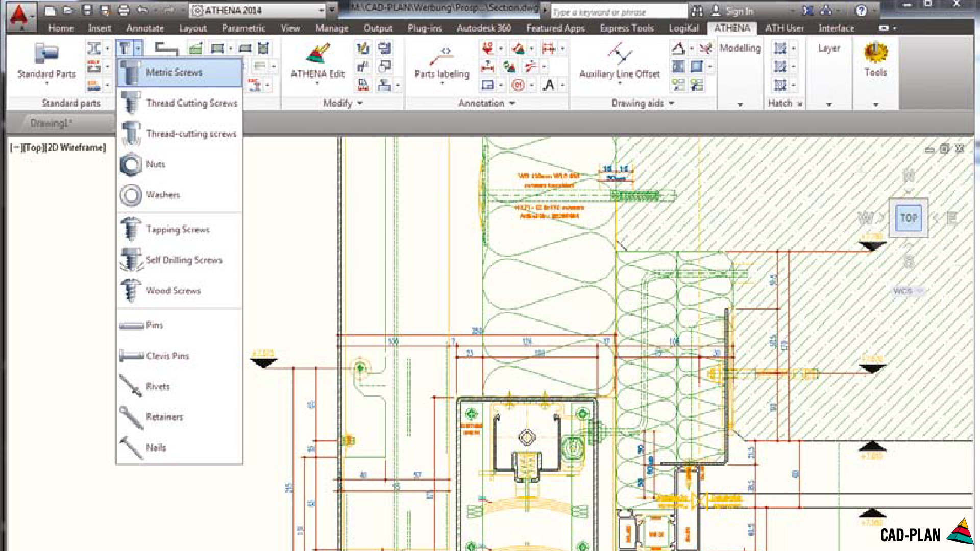Choose Nails from the list

(179, 448)
